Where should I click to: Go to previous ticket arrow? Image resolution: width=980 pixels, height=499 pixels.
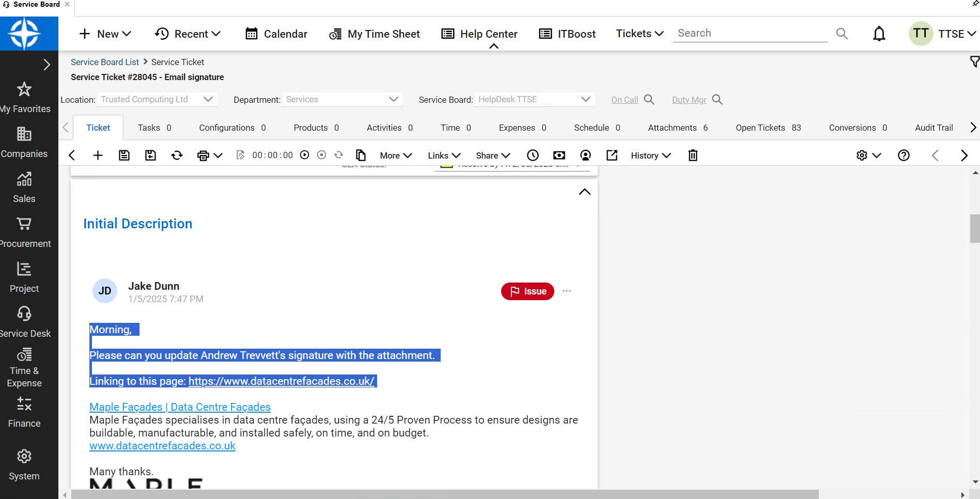935,155
